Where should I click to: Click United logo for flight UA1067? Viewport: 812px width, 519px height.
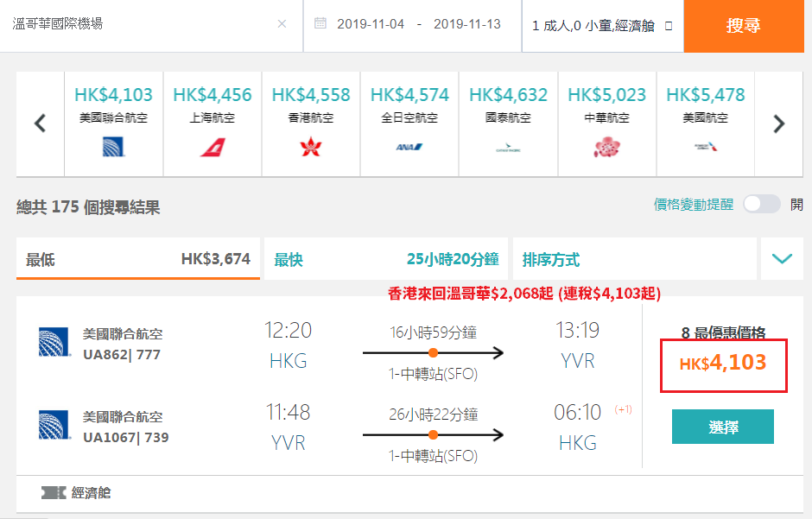(54, 425)
